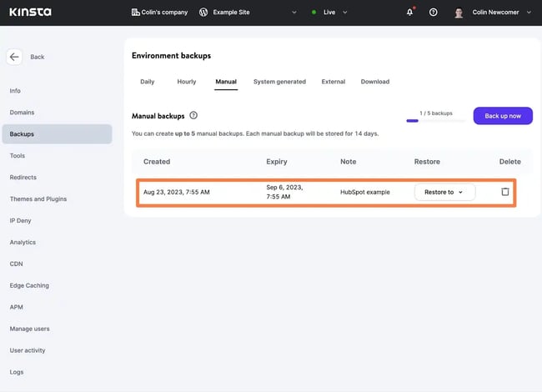
Task: Open Logs in the sidebar
Action: pyautogui.click(x=17, y=372)
